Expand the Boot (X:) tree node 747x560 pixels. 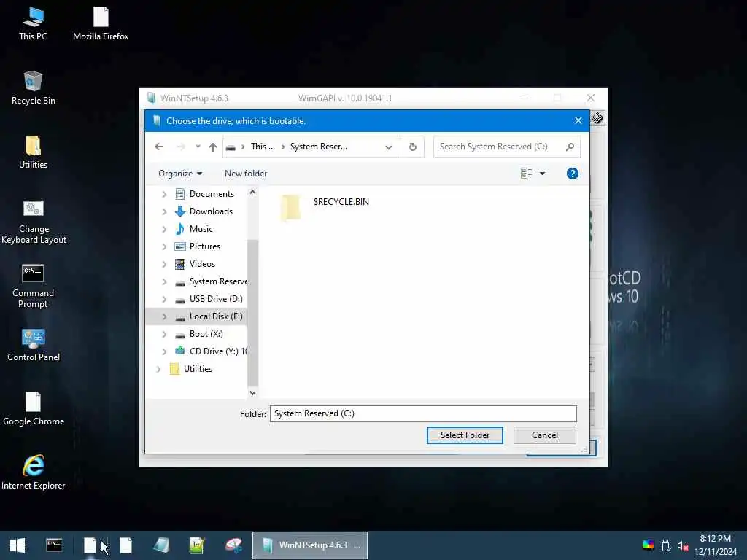point(164,334)
